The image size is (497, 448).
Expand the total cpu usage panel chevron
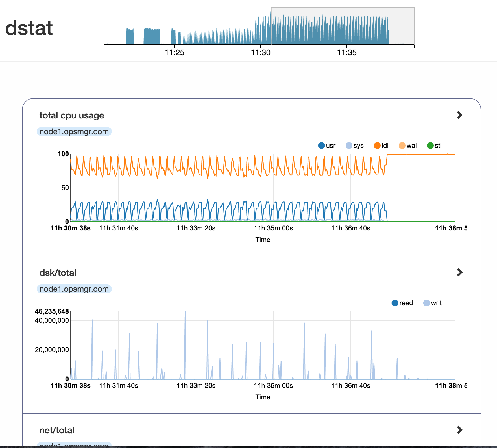[459, 115]
